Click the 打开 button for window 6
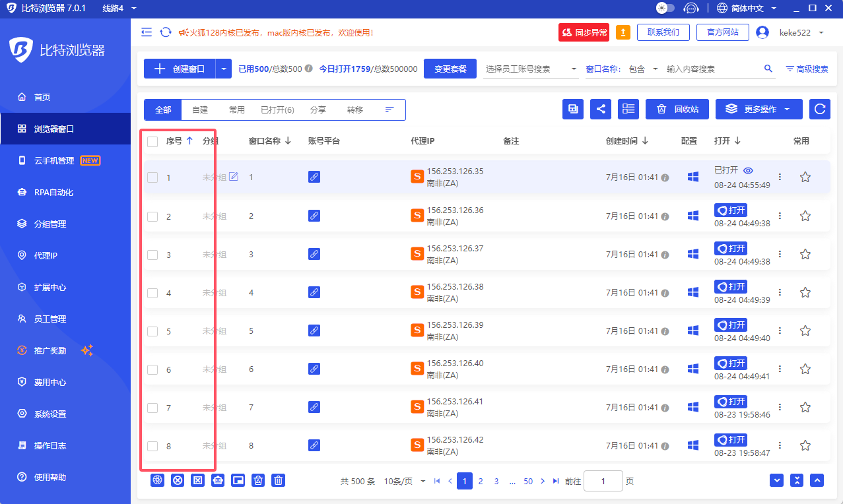 pos(731,363)
